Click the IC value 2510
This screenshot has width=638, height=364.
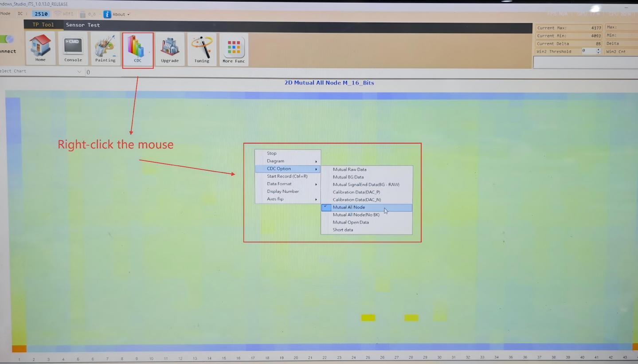click(x=41, y=14)
